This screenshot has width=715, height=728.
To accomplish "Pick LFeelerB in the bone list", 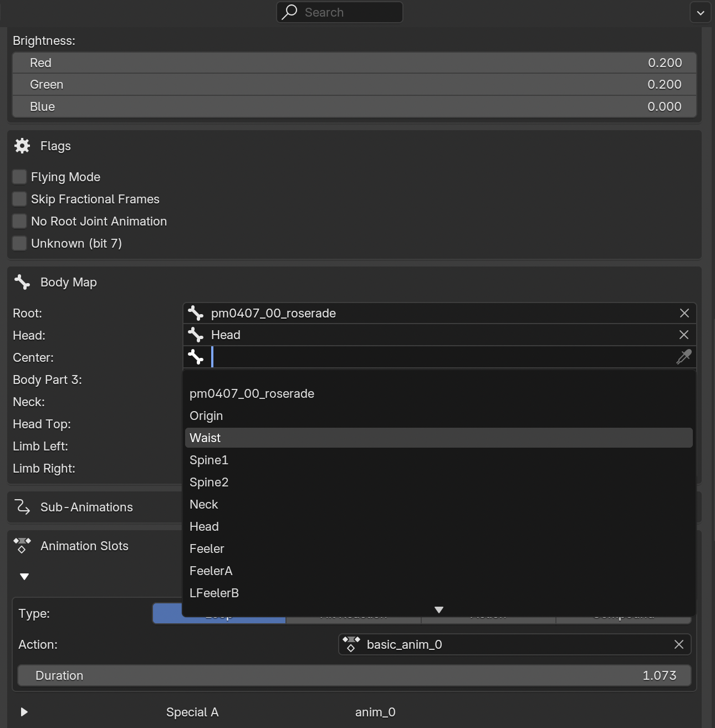I will (439, 593).
